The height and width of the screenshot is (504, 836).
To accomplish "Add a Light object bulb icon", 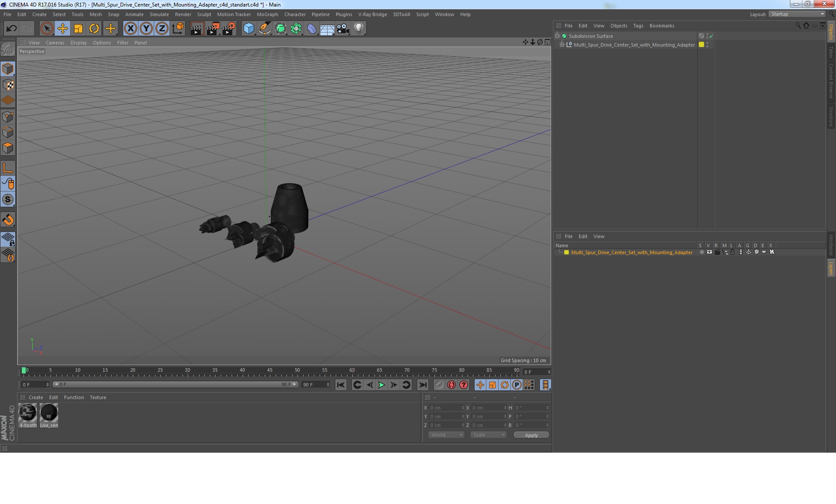I will (x=358, y=29).
